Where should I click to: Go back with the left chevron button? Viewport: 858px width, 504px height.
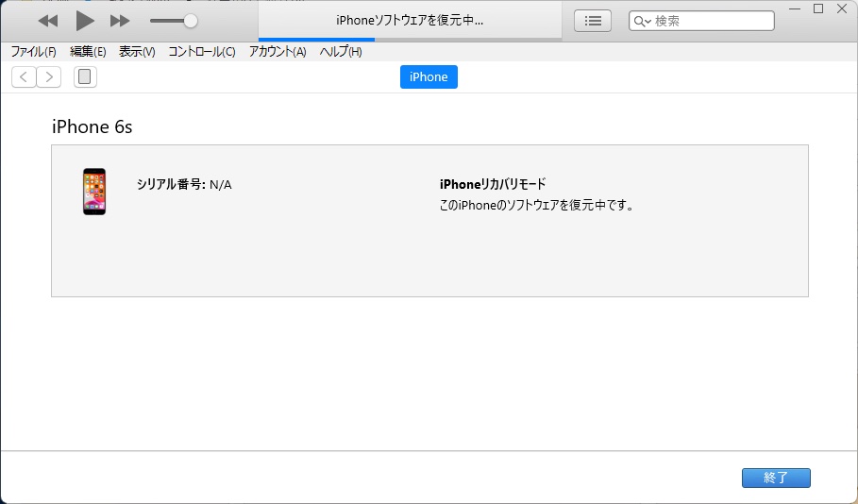(x=24, y=77)
